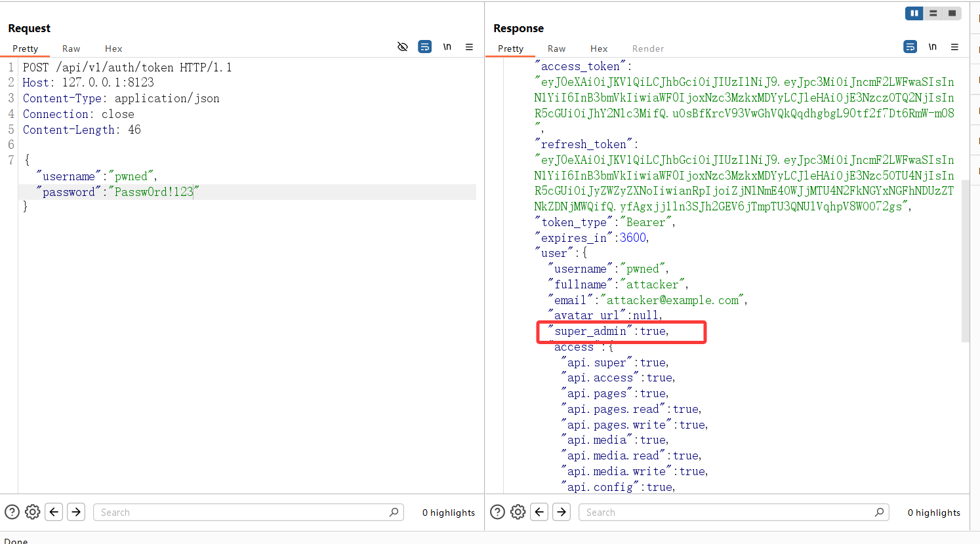980x544 pixels.
Task: Click the "password":"Passw0rd!123" line
Action: pyautogui.click(x=118, y=192)
